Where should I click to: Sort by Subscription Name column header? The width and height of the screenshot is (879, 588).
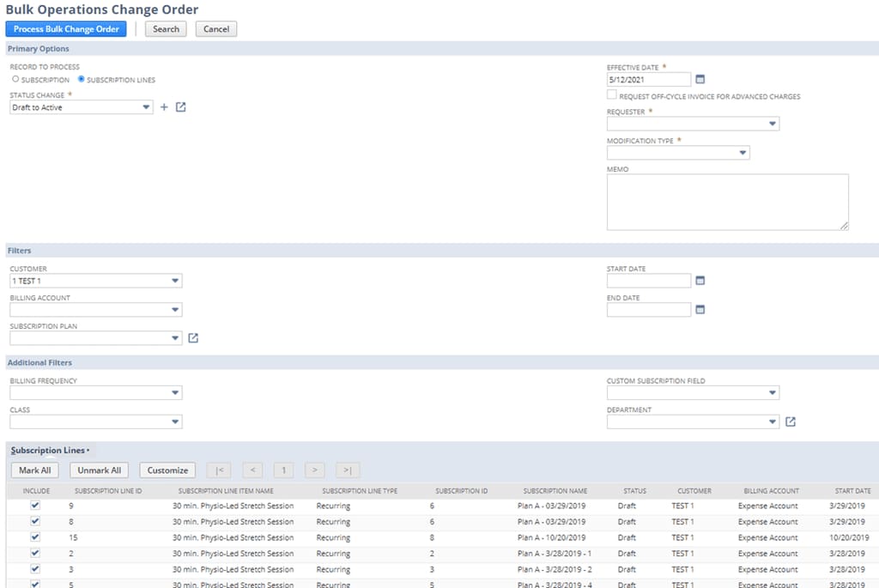click(555, 491)
